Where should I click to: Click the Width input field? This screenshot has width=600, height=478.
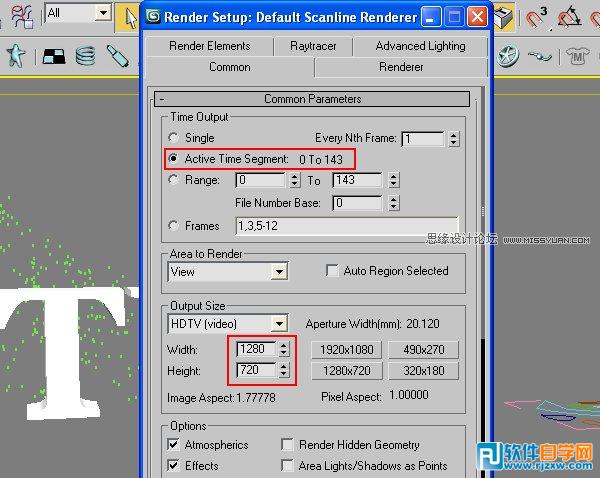click(255, 350)
